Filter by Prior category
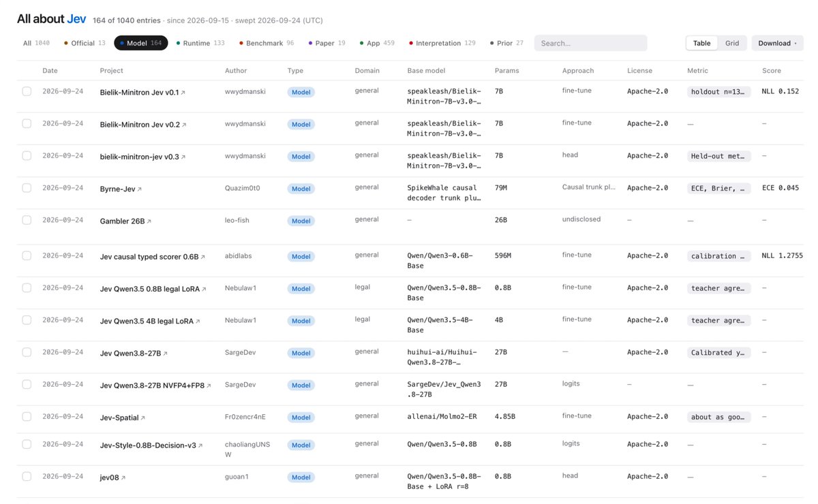The image size is (818, 504). pos(506,43)
